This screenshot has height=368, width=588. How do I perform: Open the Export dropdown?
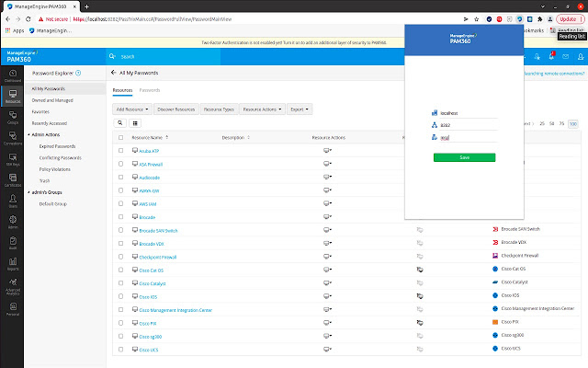(x=300, y=109)
